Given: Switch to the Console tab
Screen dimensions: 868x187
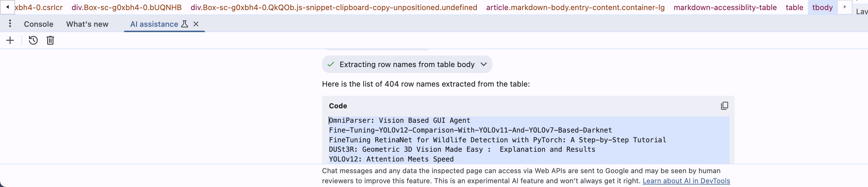Looking at the screenshot, I should [x=38, y=24].
